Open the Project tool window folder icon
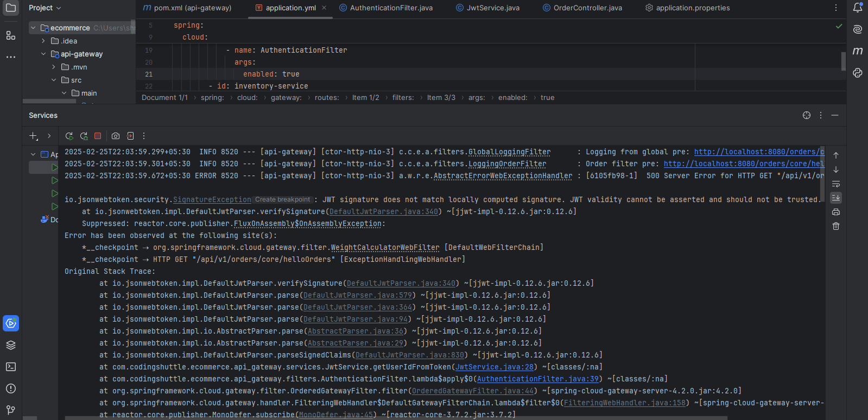Image resolution: width=868 pixels, height=420 pixels. 11,8
